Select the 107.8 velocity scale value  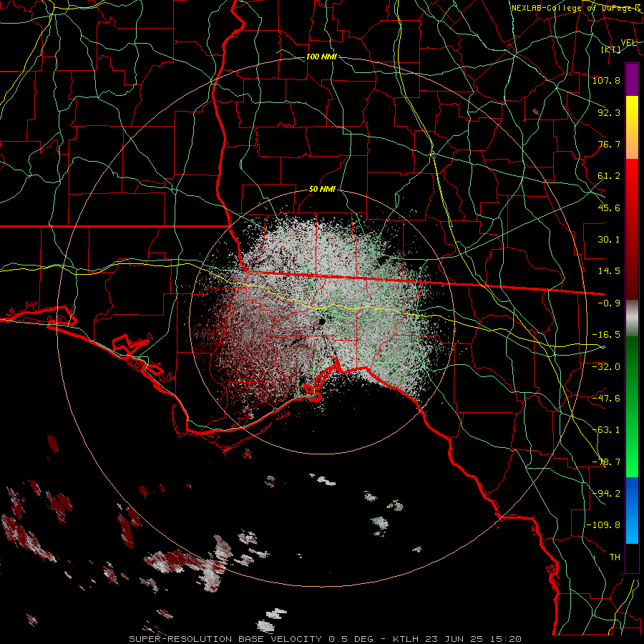[x=606, y=80]
